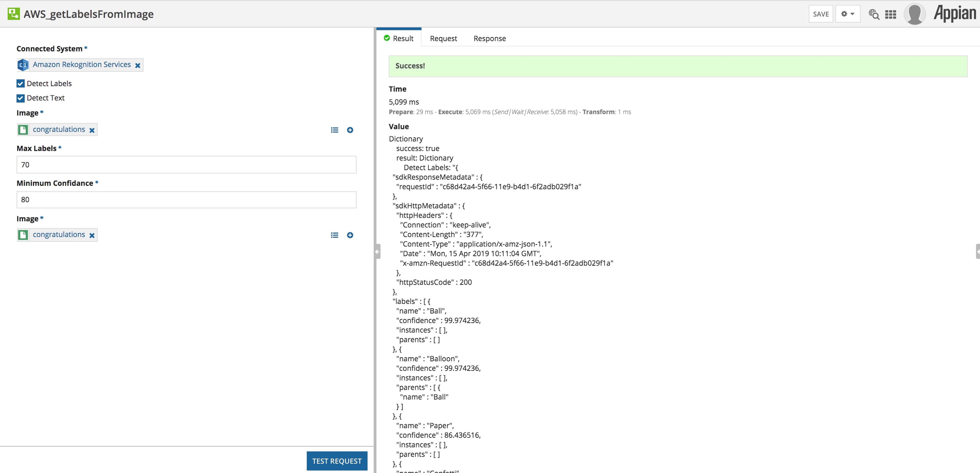Focus the Max Labels input field
The height and width of the screenshot is (473, 980).
tap(186, 165)
